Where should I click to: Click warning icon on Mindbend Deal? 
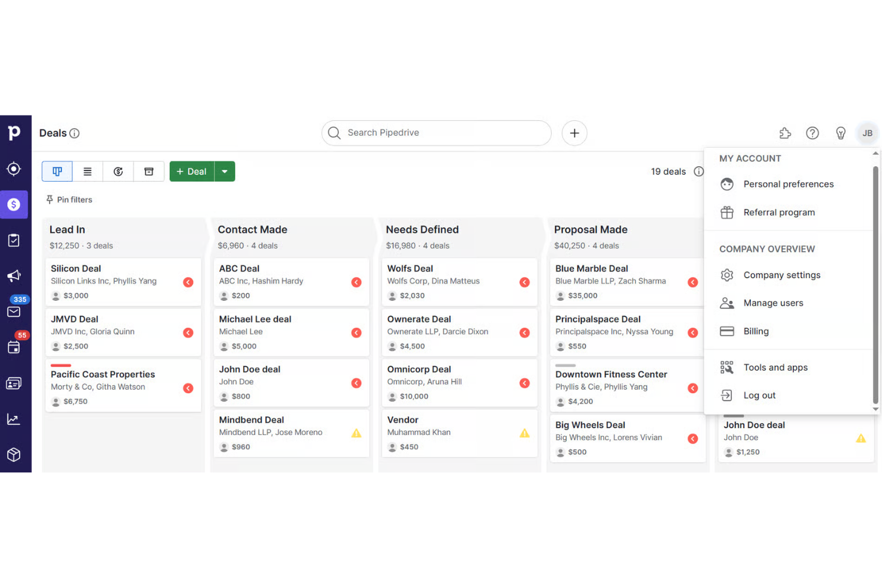tap(356, 433)
